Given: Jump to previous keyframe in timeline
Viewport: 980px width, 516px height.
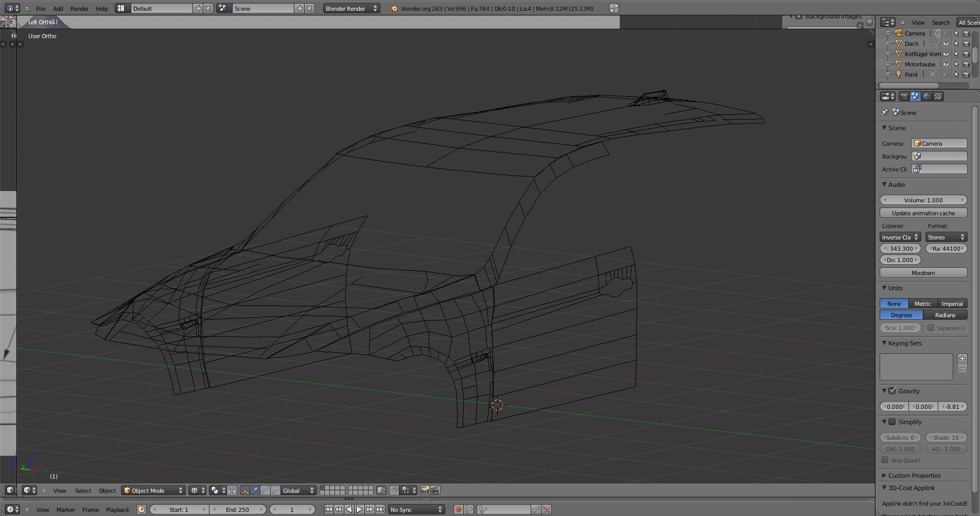Looking at the screenshot, I should tap(339, 509).
